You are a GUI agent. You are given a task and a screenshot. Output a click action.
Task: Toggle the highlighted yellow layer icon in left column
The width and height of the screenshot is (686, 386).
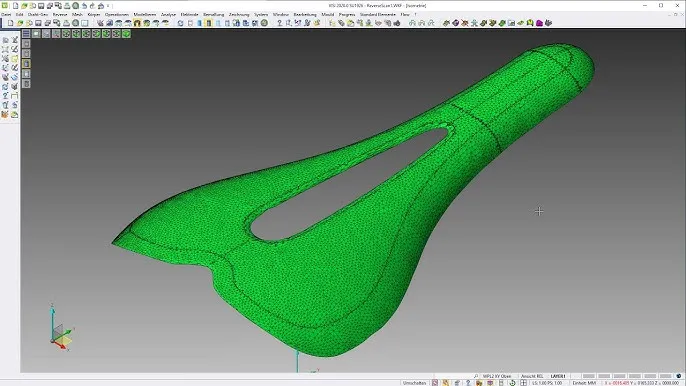26,63
